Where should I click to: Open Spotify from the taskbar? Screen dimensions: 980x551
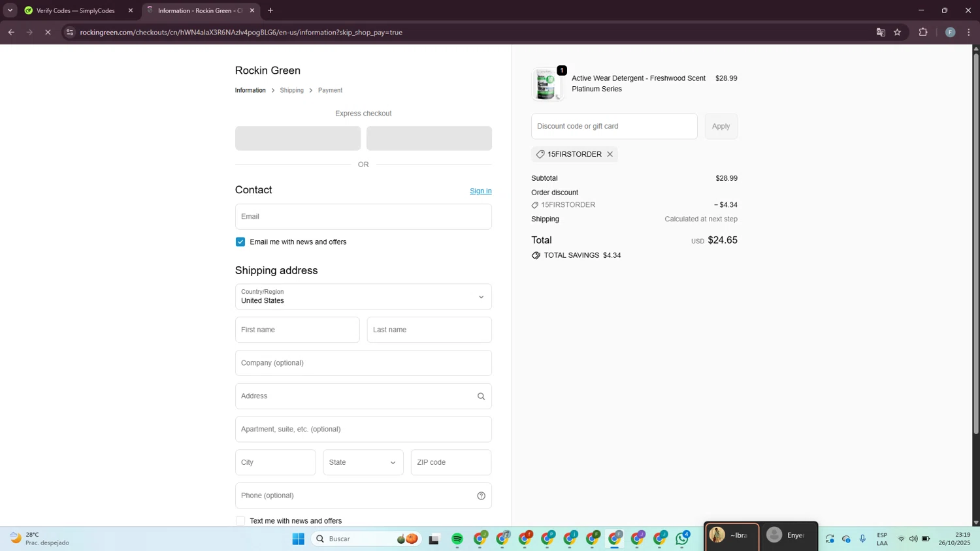[x=457, y=539]
